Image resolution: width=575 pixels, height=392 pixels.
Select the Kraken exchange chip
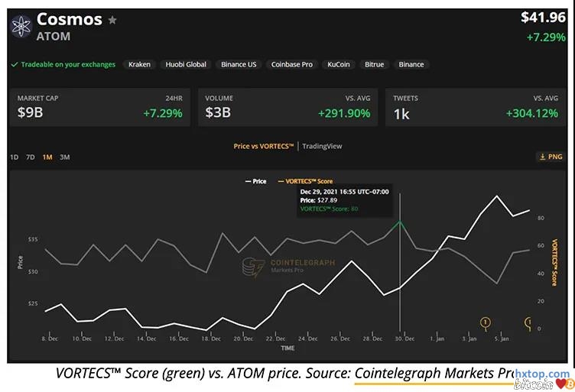pyautogui.click(x=139, y=64)
